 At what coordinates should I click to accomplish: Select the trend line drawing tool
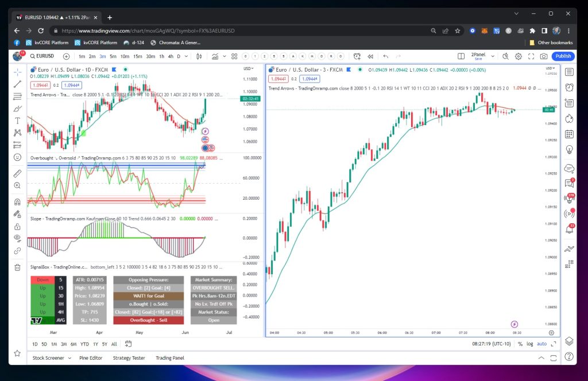pos(18,84)
